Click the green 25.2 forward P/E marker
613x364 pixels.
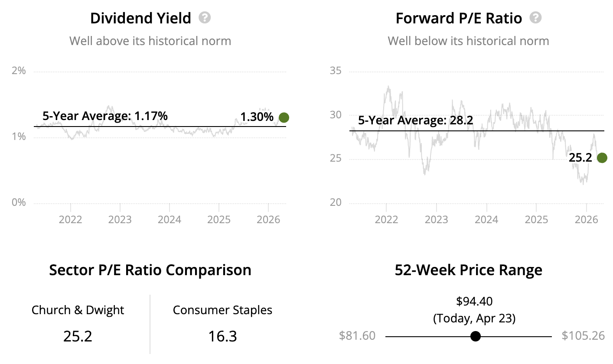pos(602,158)
